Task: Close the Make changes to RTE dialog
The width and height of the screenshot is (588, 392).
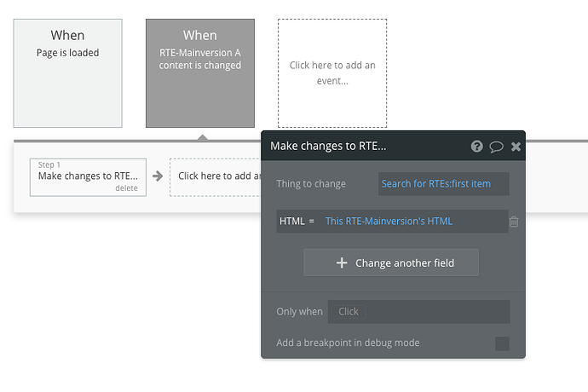Action: pyautogui.click(x=516, y=147)
